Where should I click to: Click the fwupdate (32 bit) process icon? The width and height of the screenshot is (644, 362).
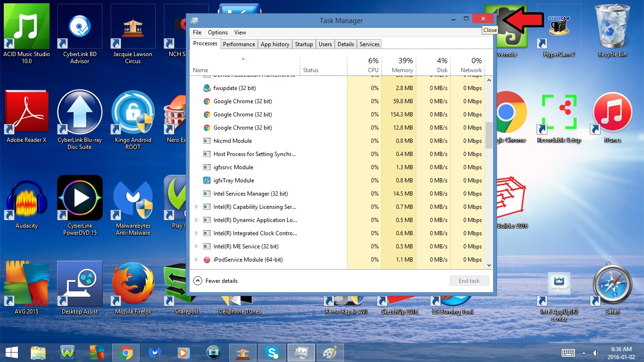206,88
